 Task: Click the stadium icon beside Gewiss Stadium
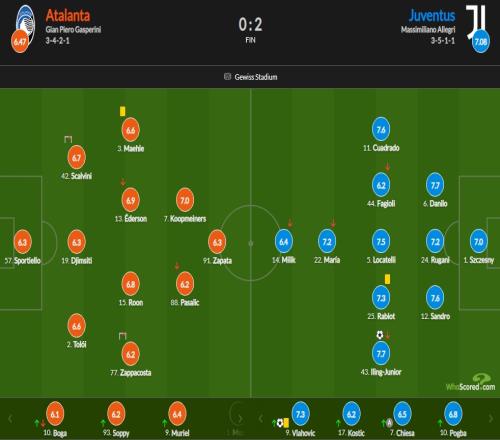(x=227, y=77)
